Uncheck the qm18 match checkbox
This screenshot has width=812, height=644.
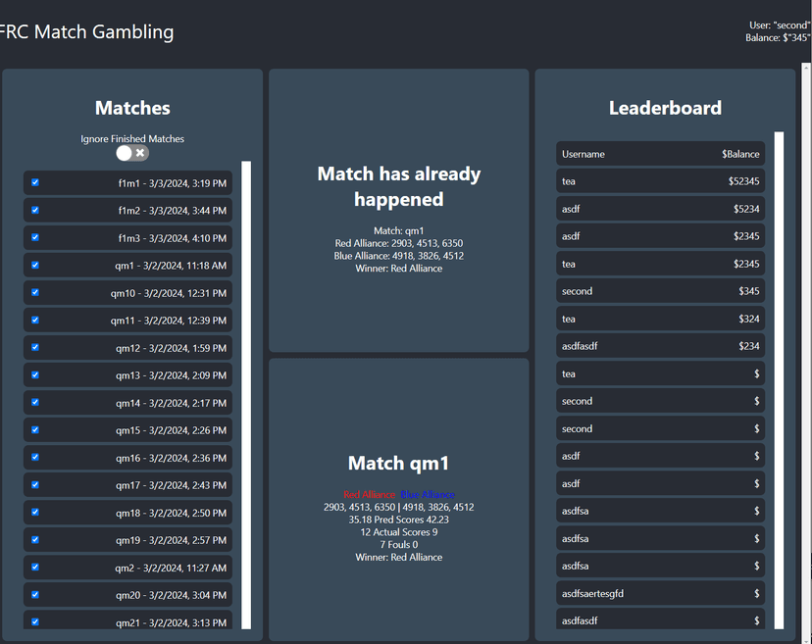[x=35, y=512]
